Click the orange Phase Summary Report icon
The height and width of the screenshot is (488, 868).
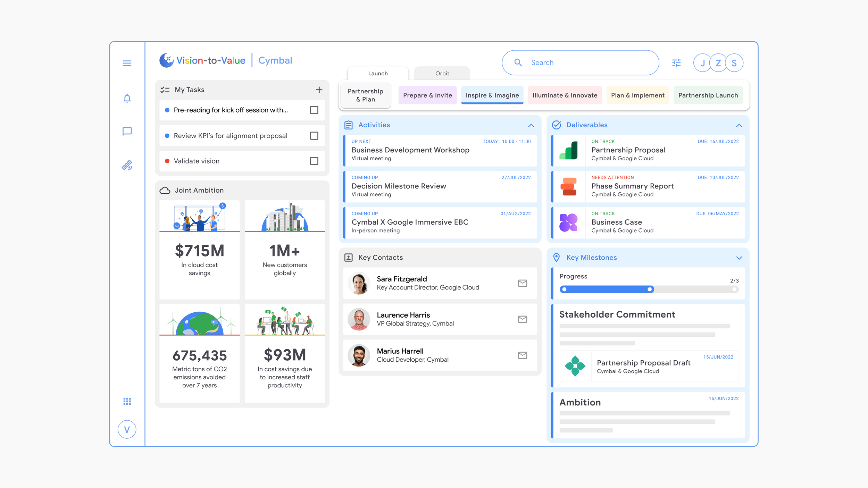pyautogui.click(x=569, y=187)
